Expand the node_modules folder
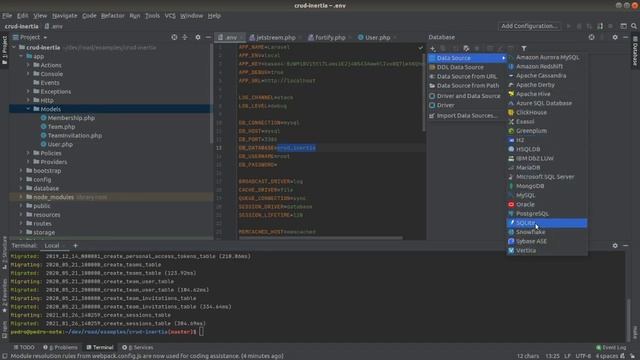 [21, 197]
